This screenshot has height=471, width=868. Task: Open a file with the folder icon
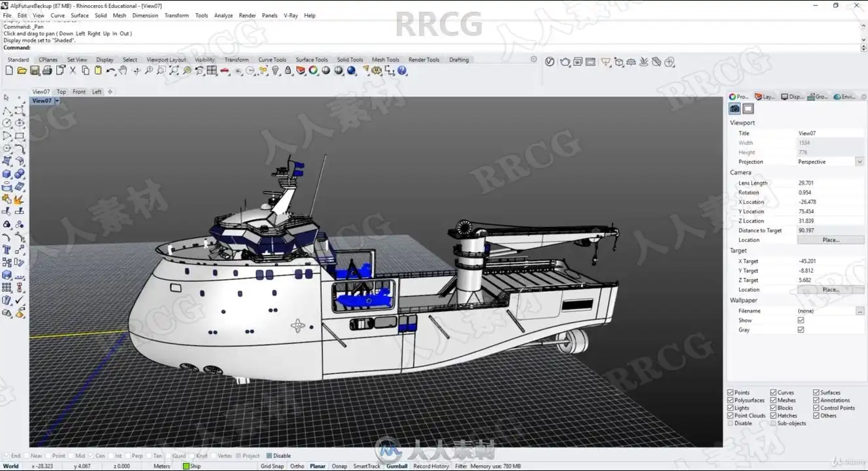click(x=22, y=71)
